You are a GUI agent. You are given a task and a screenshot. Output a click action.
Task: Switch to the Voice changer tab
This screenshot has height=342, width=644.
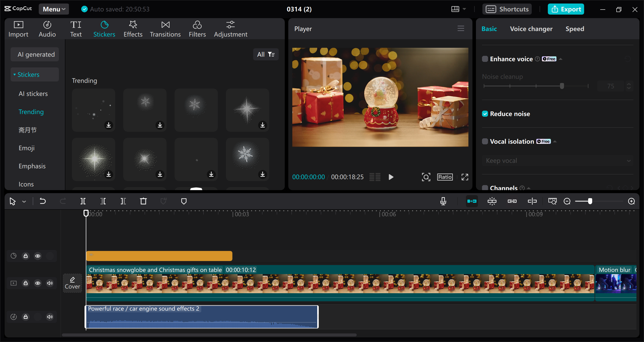click(x=531, y=29)
